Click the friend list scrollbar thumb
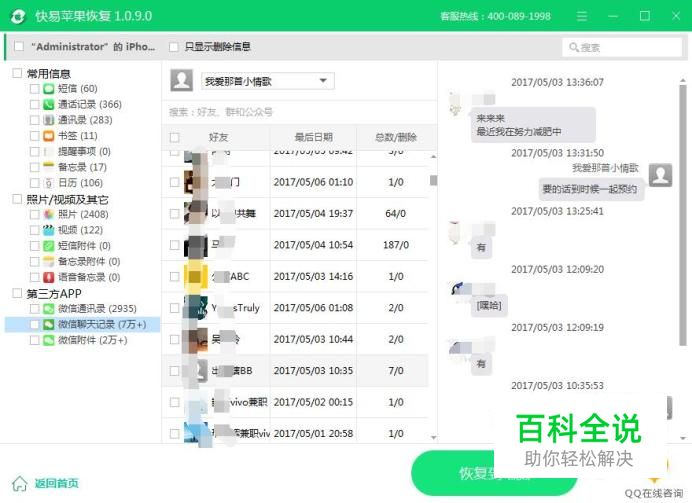Screen dimensions: 692x503 click(433, 180)
